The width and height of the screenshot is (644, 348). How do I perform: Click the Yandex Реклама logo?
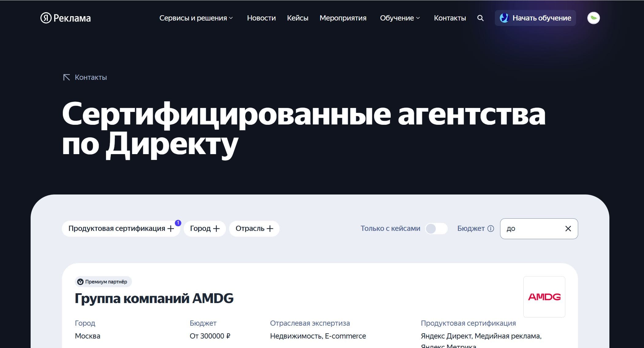tap(66, 18)
